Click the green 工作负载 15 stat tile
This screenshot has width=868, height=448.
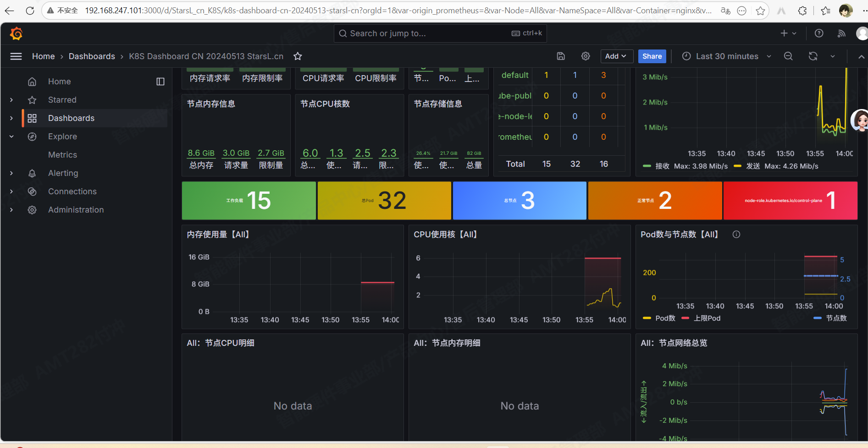(x=249, y=201)
